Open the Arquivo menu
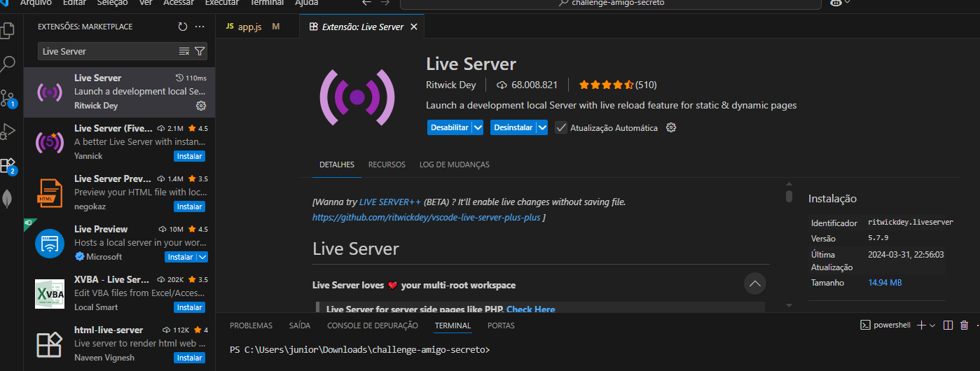 35,3
